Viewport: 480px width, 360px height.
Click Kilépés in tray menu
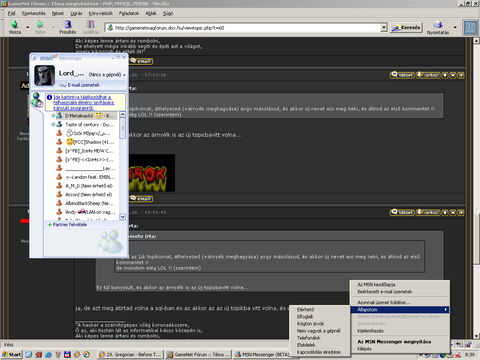[400, 349]
